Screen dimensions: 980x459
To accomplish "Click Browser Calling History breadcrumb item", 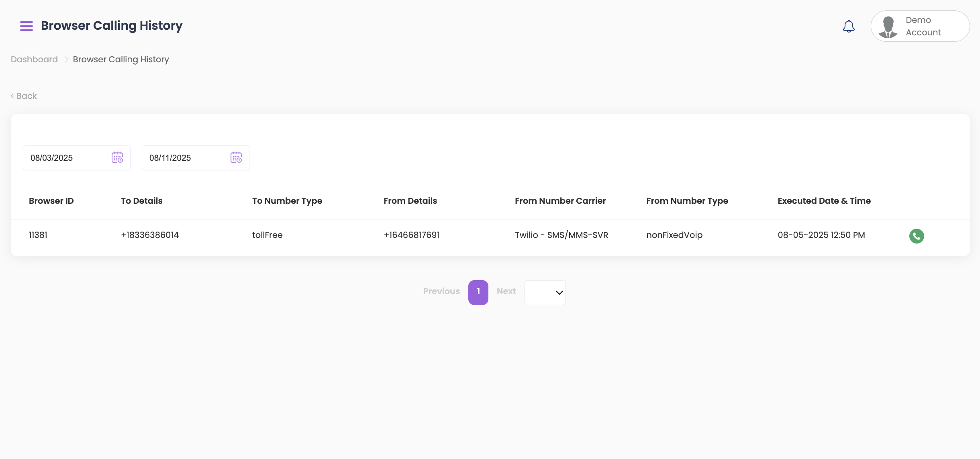I will tap(120, 59).
